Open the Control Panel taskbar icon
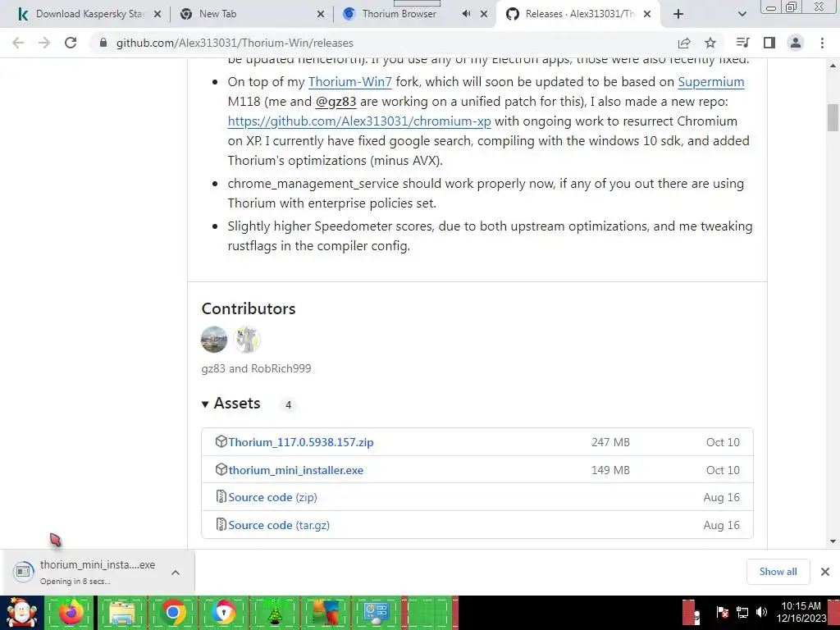The image size is (840, 630). [x=377, y=612]
